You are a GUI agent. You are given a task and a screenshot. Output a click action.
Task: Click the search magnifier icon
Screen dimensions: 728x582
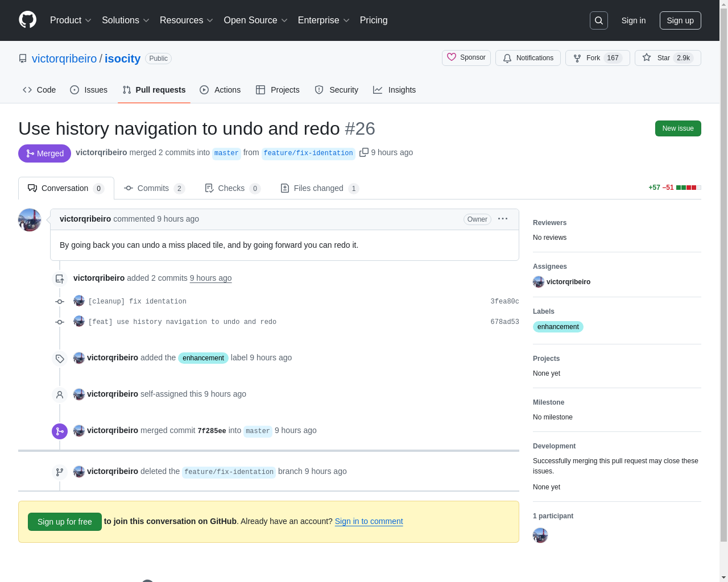click(x=599, y=20)
